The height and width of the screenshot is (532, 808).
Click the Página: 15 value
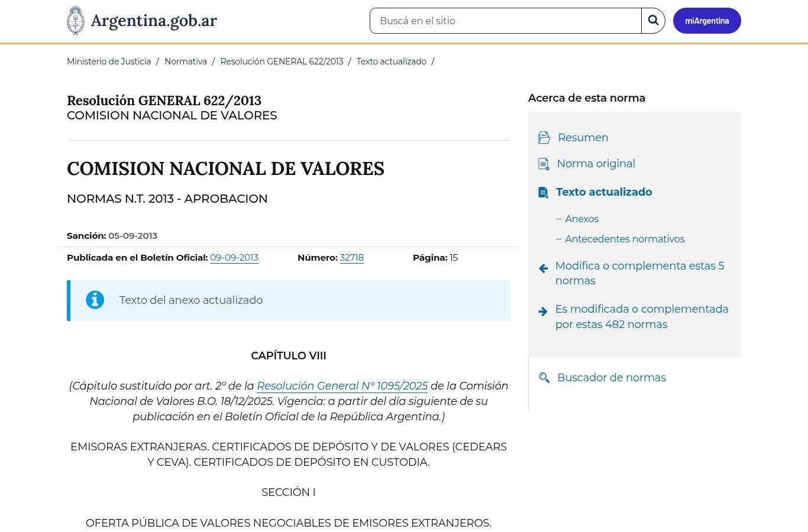pyautogui.click(x=454, y=258)
